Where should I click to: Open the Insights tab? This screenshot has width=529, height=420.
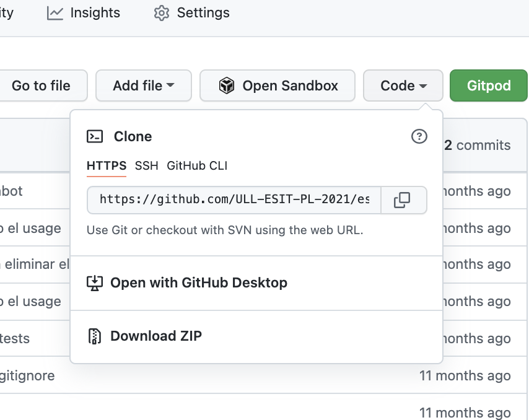point(84,13)
